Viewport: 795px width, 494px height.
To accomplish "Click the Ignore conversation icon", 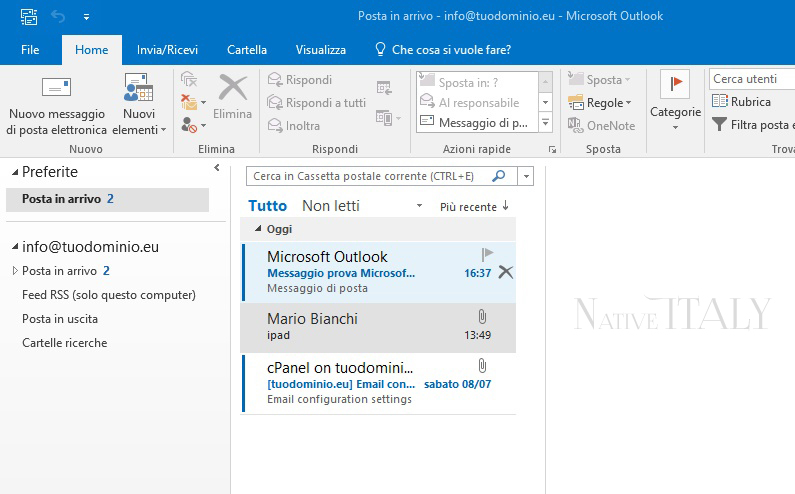I will coord(189,79).
